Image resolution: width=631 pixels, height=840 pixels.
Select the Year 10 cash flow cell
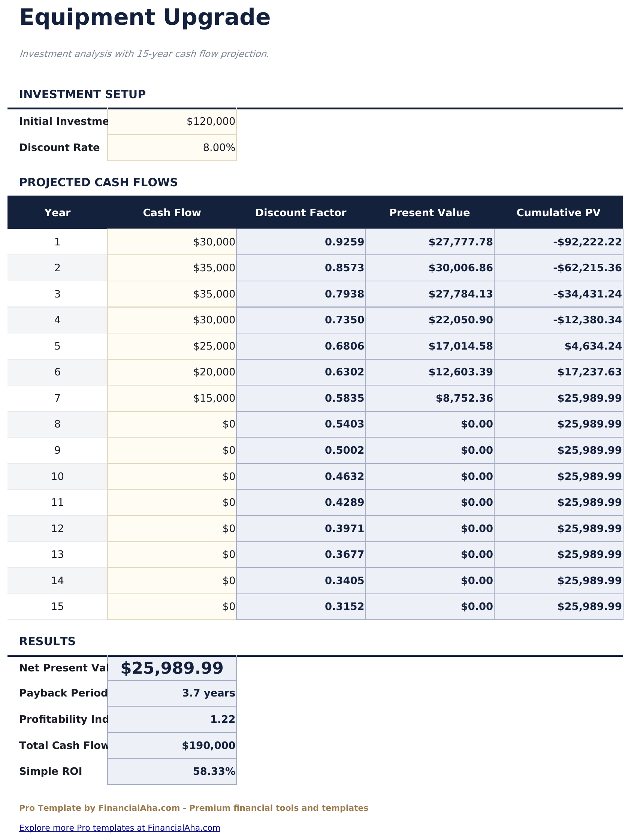(x=172, y=476)
